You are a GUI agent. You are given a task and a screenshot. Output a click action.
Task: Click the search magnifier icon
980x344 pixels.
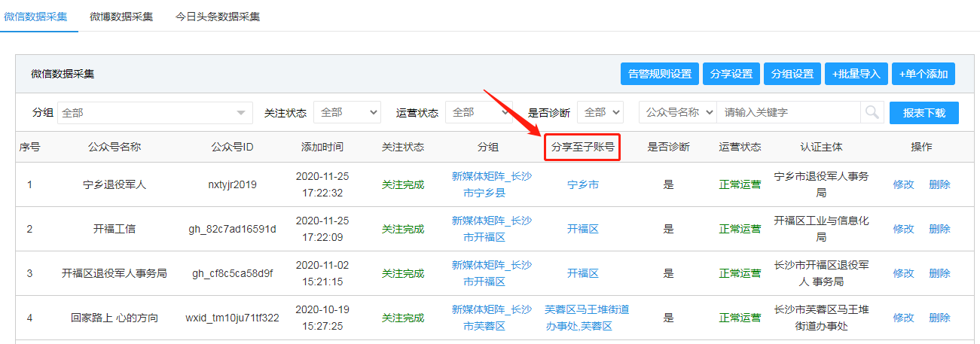[x=872, y=112]
